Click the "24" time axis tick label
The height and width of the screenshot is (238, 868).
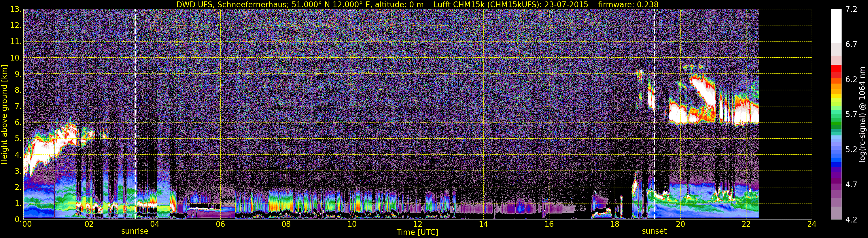[x=812, y=224]
